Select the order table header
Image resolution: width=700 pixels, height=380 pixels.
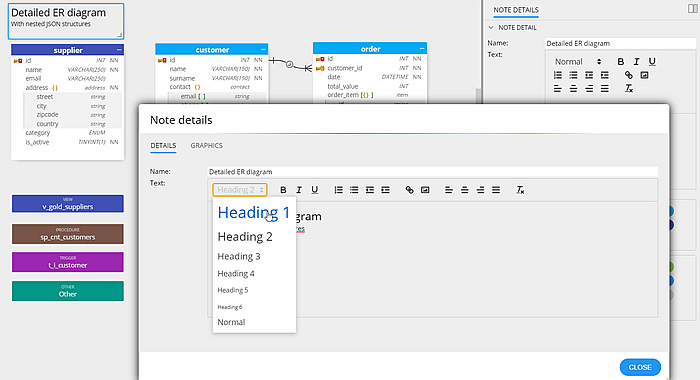(x=370, y=48)
